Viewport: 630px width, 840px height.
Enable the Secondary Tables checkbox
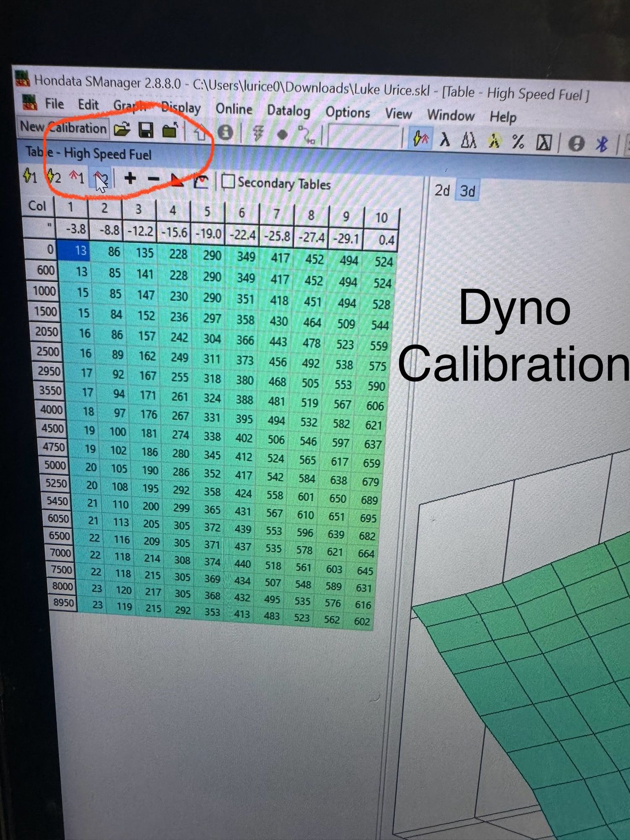pos(228,181)
